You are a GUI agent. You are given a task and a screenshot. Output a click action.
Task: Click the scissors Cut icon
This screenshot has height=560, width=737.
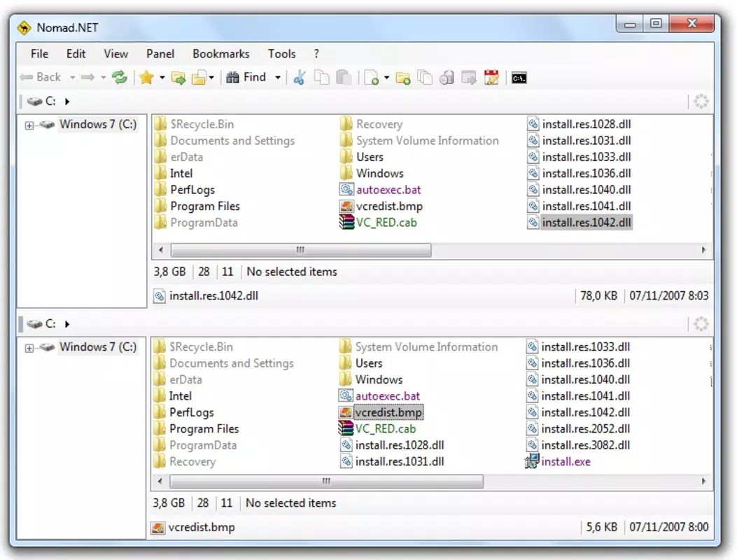299,78
